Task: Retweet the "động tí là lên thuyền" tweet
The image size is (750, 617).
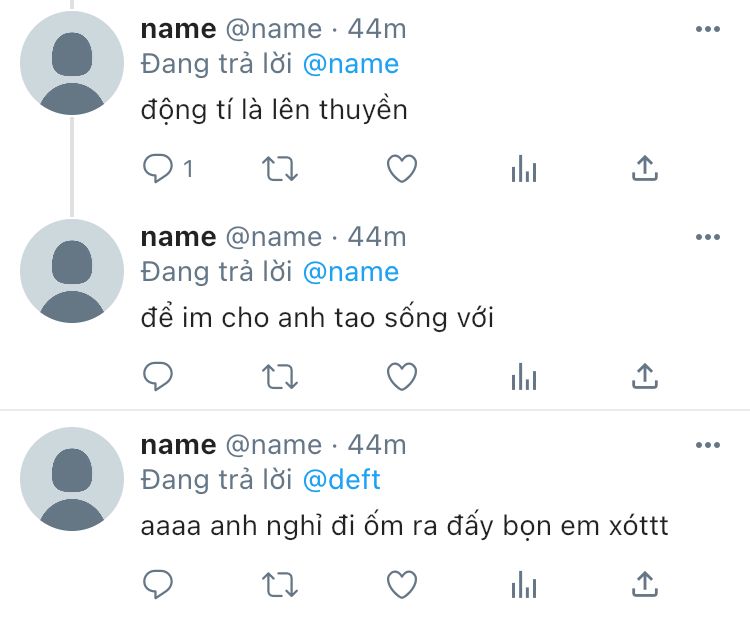Action: 279,169
